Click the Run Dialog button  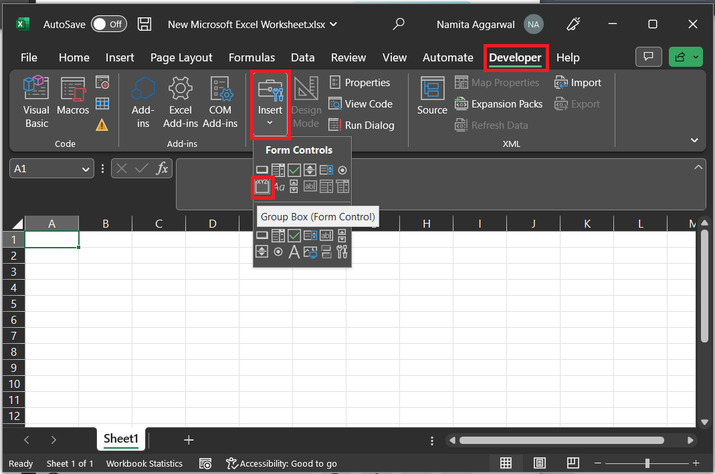[x=362, y=125]
